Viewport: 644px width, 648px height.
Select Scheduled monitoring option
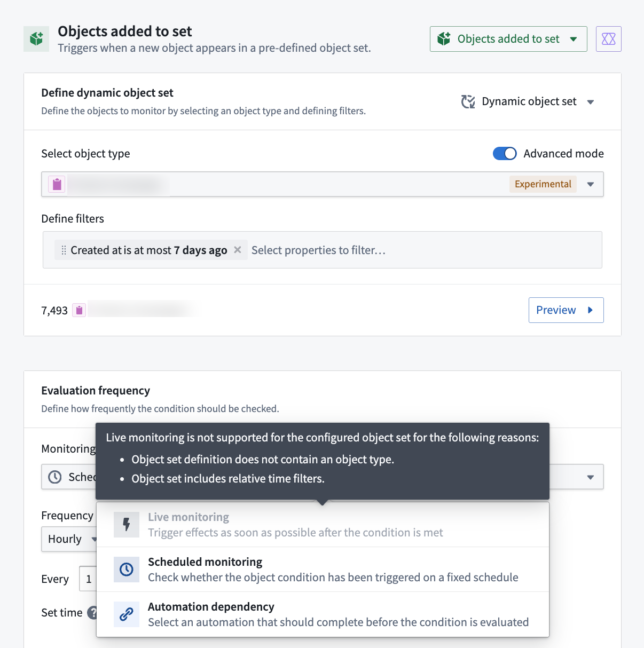pos(323,570)
